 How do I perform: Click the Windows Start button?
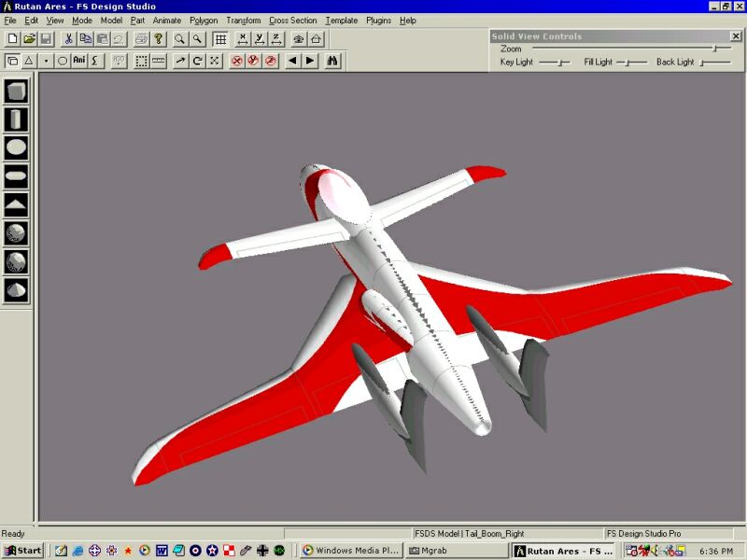coord(22,551)
